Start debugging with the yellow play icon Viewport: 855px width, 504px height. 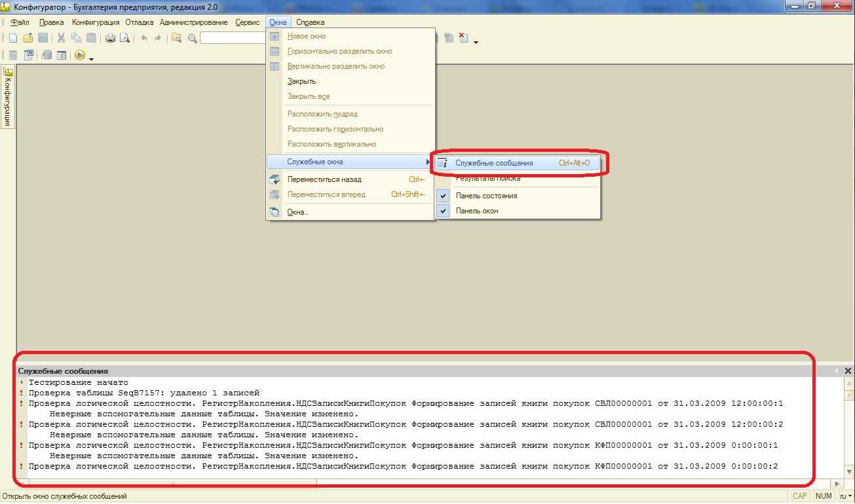(x=80, y=56)
